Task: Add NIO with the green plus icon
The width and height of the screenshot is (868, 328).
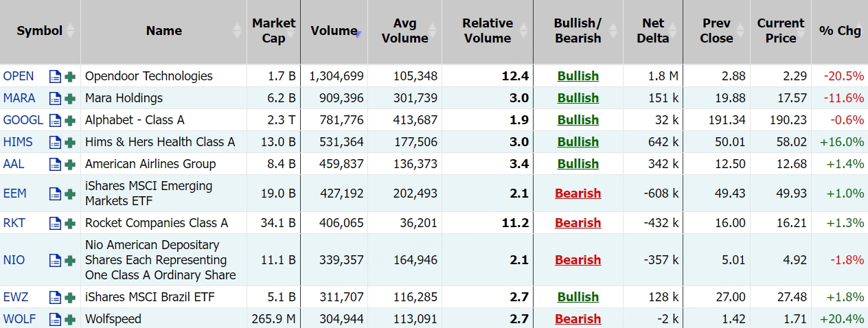Action: (69, 260)
